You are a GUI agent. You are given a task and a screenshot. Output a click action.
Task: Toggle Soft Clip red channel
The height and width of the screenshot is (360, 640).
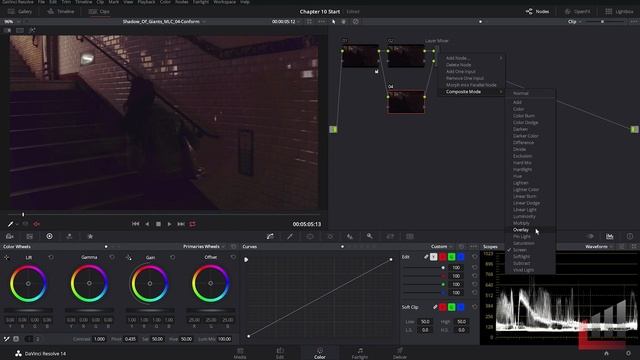click(x=442, y=307)
